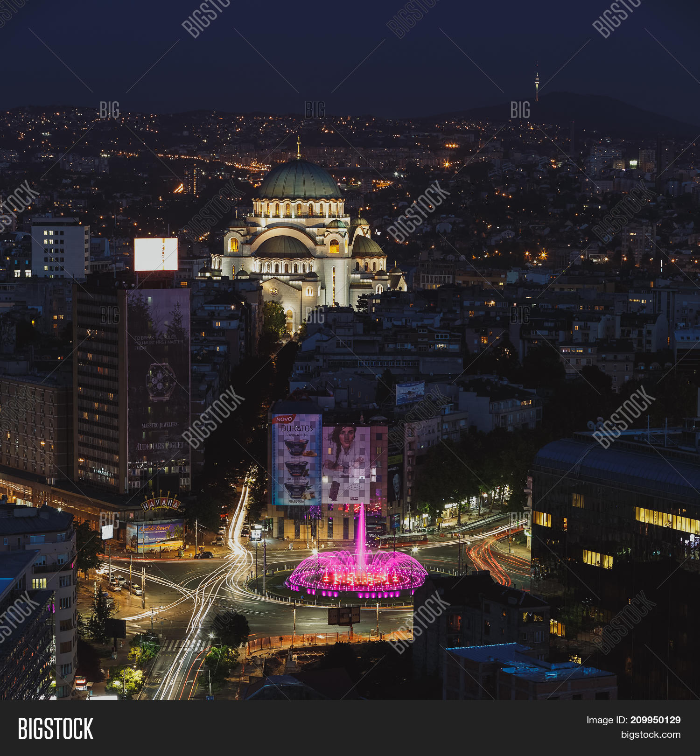Click the Havana gambling neon sign

point(161,504)
